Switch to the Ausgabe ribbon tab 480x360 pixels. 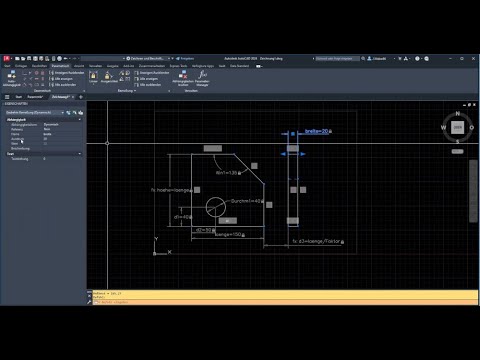[x=112, y=66]
